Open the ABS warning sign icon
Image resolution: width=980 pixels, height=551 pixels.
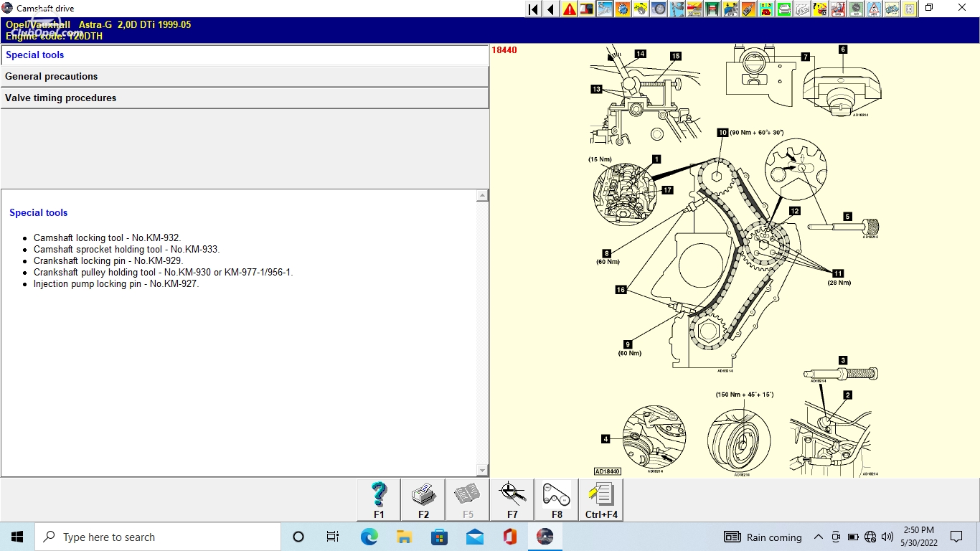(875, 9)
